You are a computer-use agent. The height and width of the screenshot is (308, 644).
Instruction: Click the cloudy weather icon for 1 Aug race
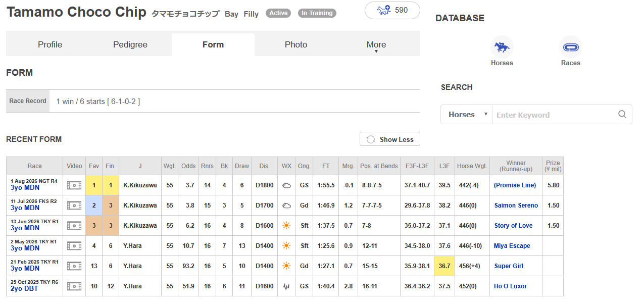tap(286, 185)
